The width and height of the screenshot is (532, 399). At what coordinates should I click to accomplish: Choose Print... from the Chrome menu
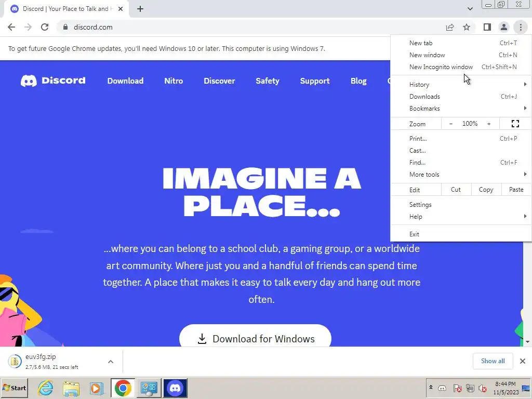point(461,138)
